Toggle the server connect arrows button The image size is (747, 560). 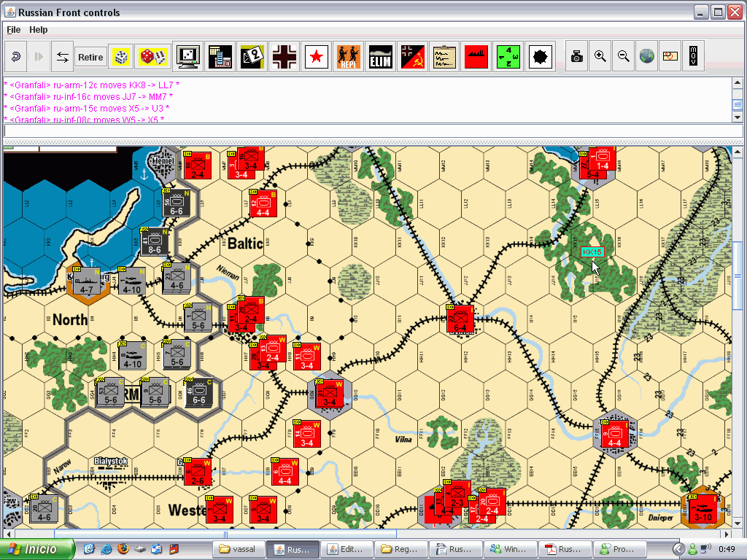point(63,57)
